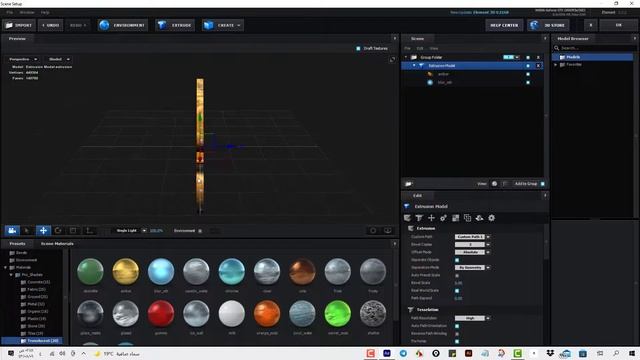Toggle the Draft Textures checkbox
The image size is (640, 360).
[358, 48]
